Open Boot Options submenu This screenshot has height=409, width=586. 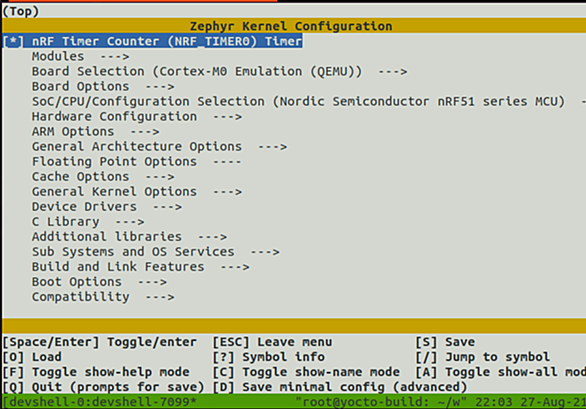(99, 282)
